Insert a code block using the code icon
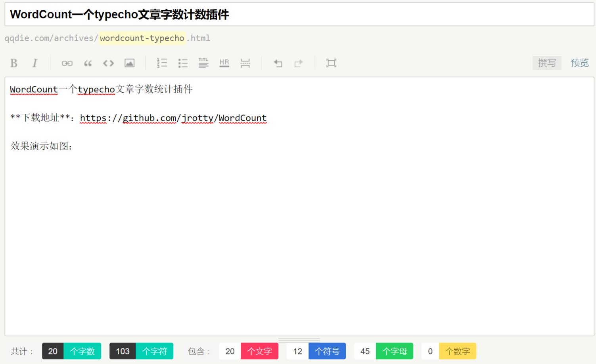Image resolution: width=596 pixels, height=364 pixels. coord(108,63)
